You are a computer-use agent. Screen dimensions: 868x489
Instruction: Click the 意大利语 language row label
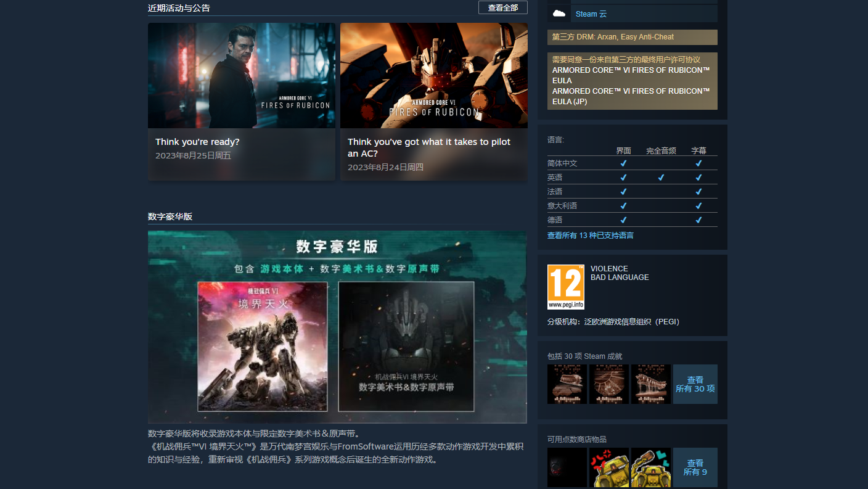click(562, 206)
